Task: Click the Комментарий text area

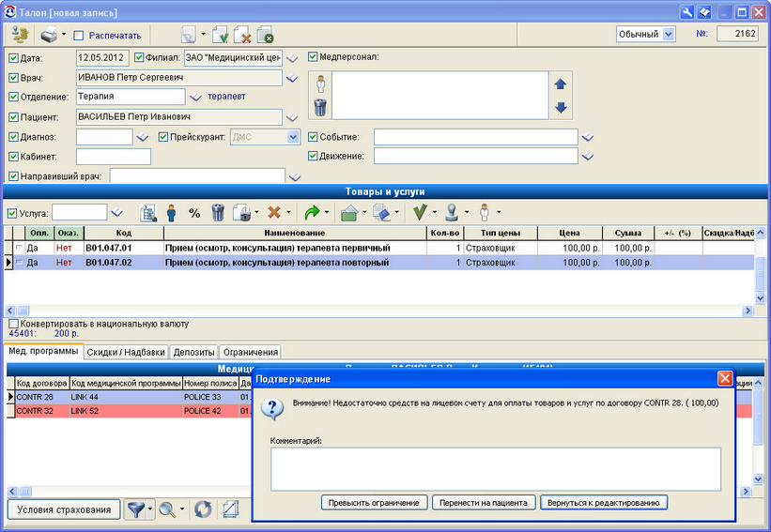Action: [496, 468]
